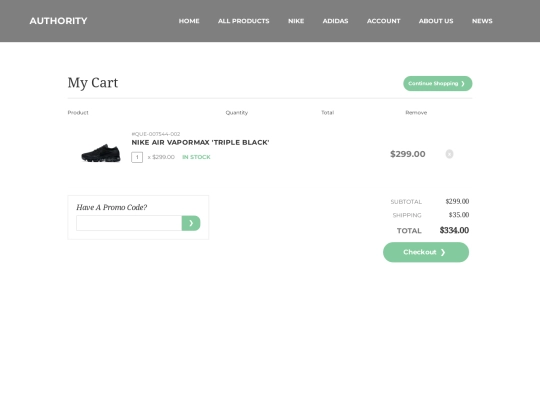Image resolution: width=540 pixels, height=405 pixels.
Task: Focus the promo code input field
Action: (129, 223)
